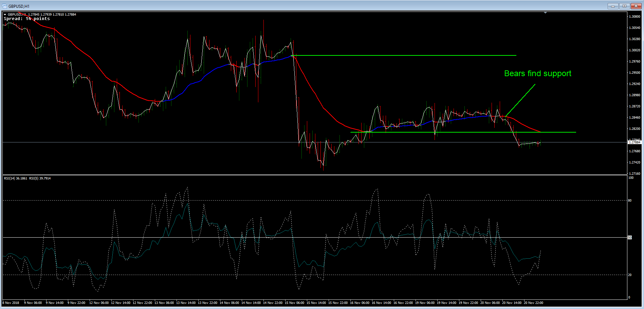
Task: Click the '9 Nov 06:00' time axis label
Action: (33, 303)
